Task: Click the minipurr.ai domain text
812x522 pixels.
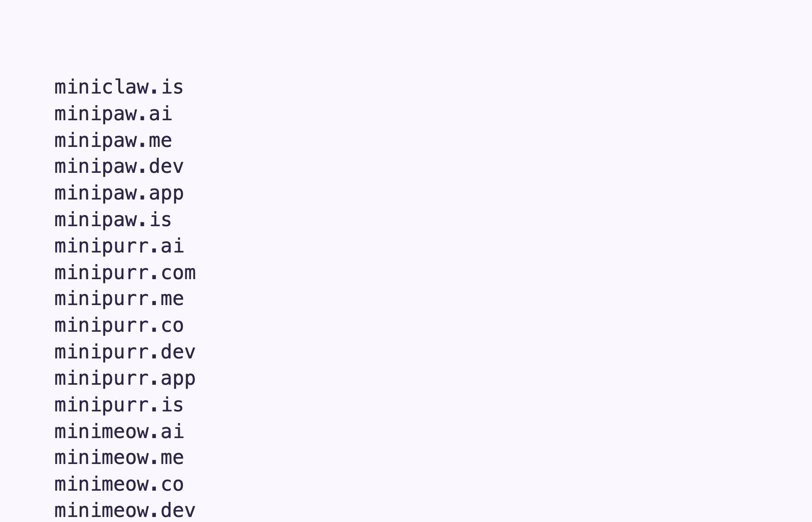Action: tap(119, 246)
